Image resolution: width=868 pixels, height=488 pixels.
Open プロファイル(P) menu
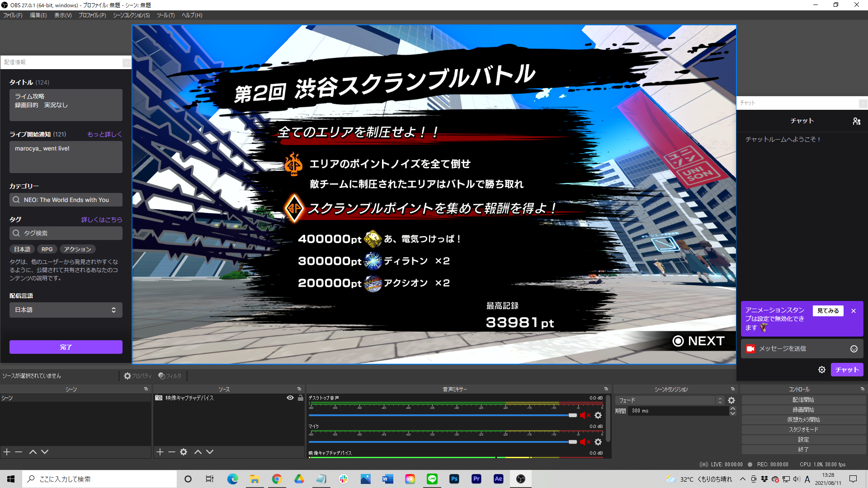point(92,15)
